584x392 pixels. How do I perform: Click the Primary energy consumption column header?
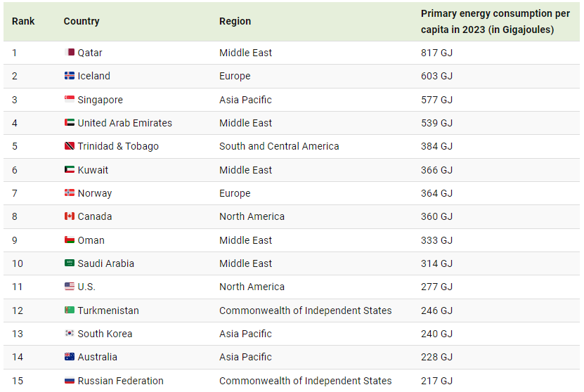495,21
